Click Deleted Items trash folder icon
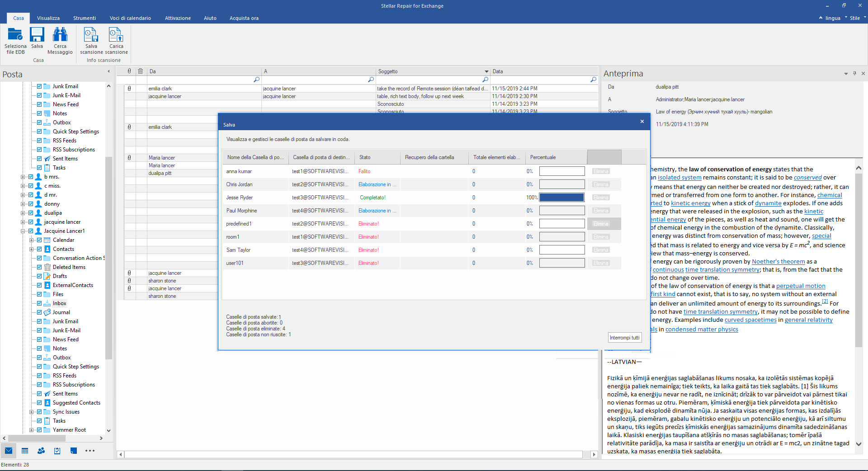Image resolution: width=868 pixels, height=471 pixels. coord(47,267)
